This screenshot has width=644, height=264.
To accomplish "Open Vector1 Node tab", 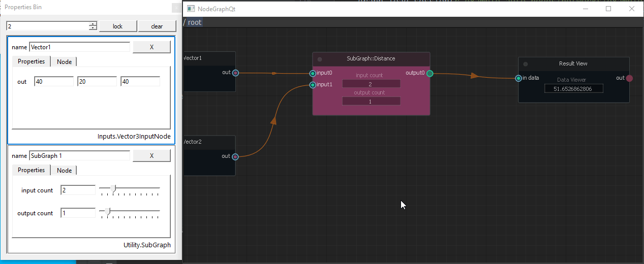I will (65, 62).
